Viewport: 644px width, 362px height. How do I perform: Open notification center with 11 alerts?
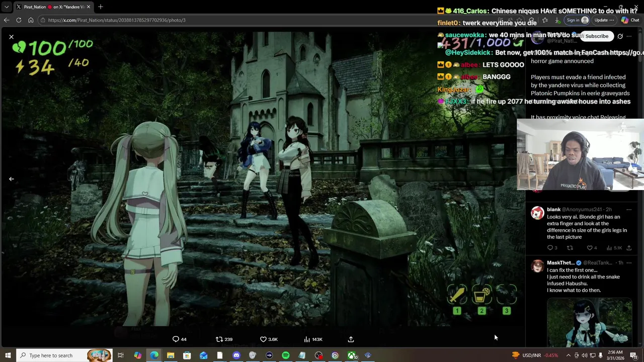(633, 355)
